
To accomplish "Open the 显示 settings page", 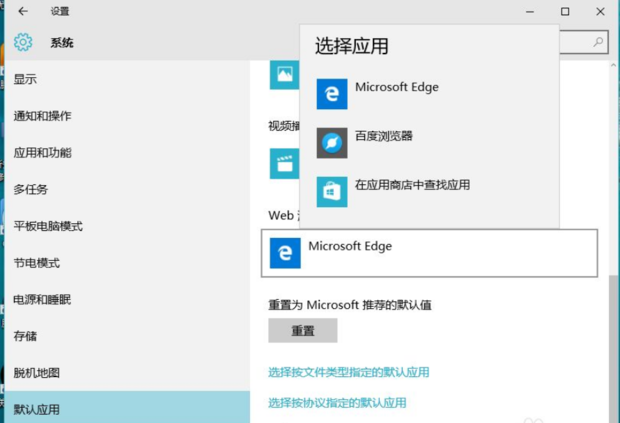I will click(25, 79).
